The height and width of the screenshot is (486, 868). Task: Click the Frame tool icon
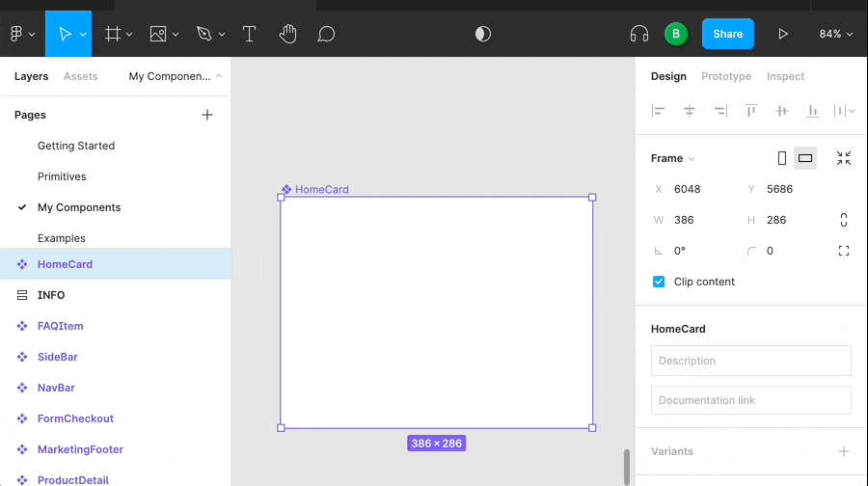pos(113,34)
